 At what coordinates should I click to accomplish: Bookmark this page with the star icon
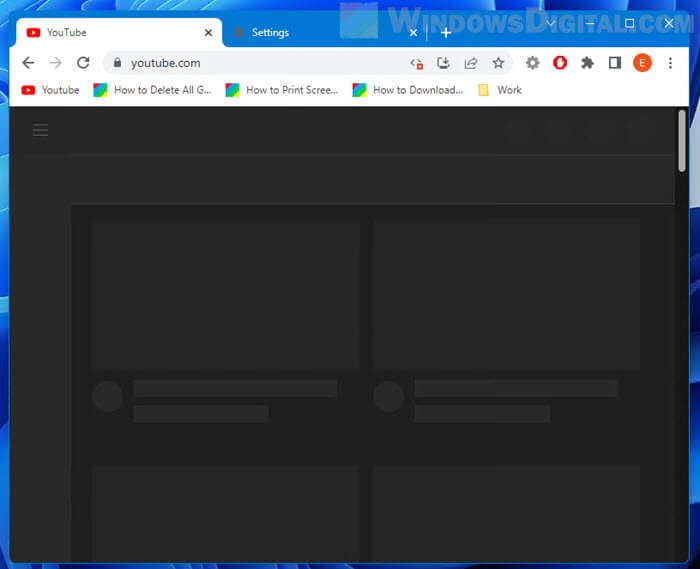click(498, 63)
